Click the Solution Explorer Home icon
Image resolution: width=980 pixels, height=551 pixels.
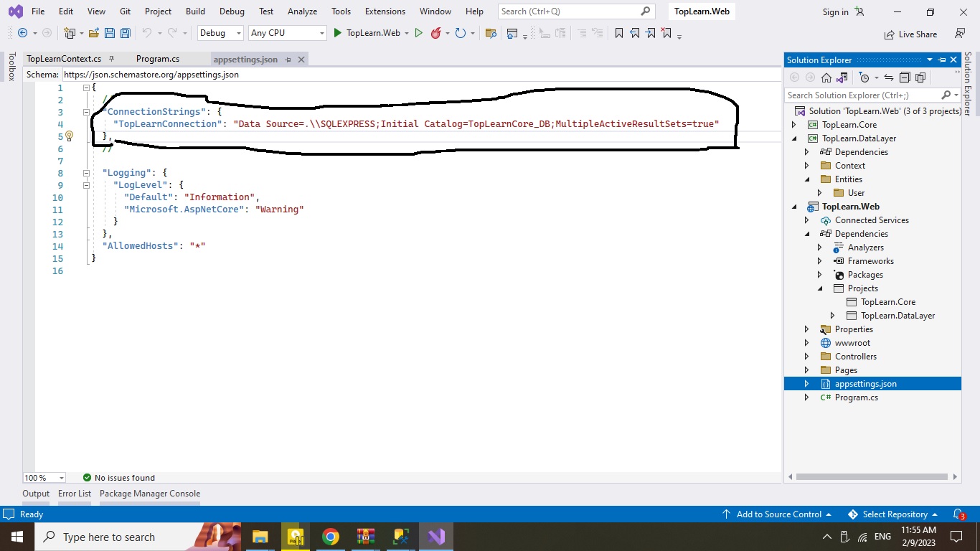tap(826, 77)
